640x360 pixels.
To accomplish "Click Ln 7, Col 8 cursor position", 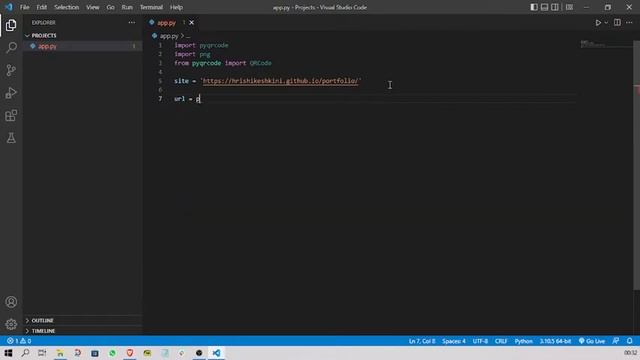I will pyautogui.click(x=422, y=341).
